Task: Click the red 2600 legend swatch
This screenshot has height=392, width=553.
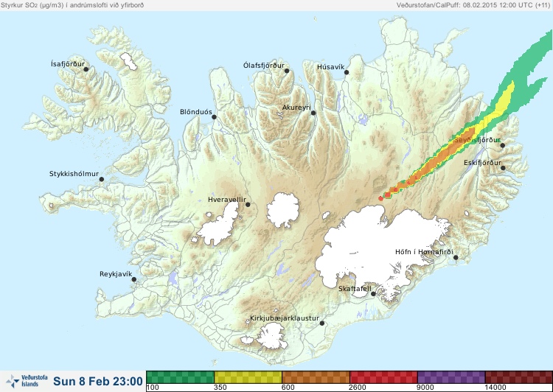Action: (x=383, y=377)
